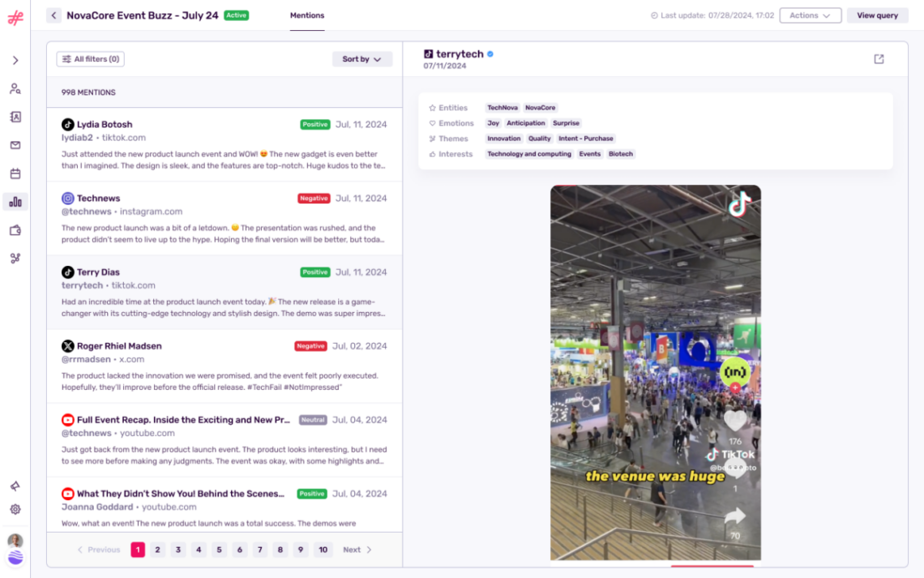Switch to the Mentions tab
The width and height of the screenshot is (924, 578).
(306, 15)
